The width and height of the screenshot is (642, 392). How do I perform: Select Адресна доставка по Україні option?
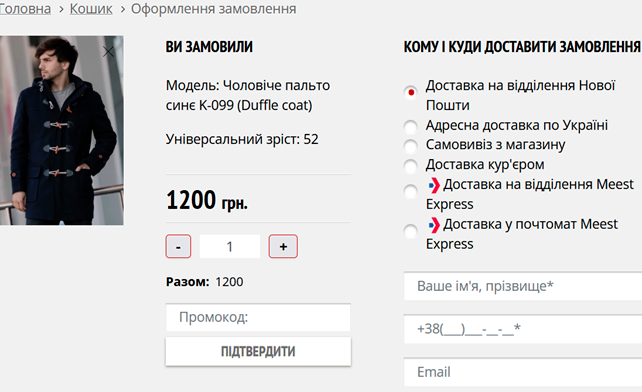pos(411,127)
